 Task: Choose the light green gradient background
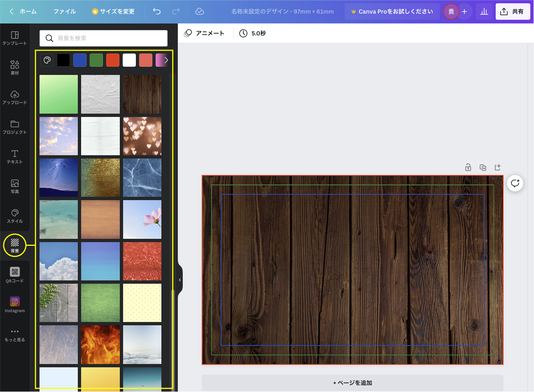click(58, 94)
